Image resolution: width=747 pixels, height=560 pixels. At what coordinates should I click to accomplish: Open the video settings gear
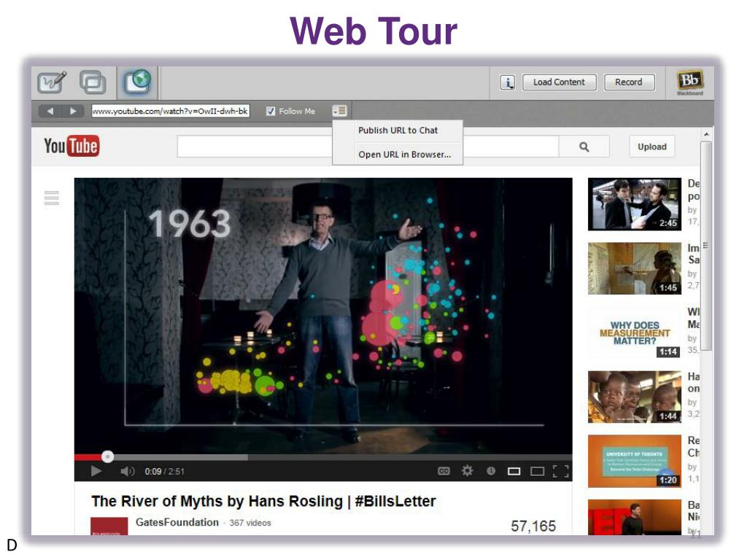coord(468,470)
